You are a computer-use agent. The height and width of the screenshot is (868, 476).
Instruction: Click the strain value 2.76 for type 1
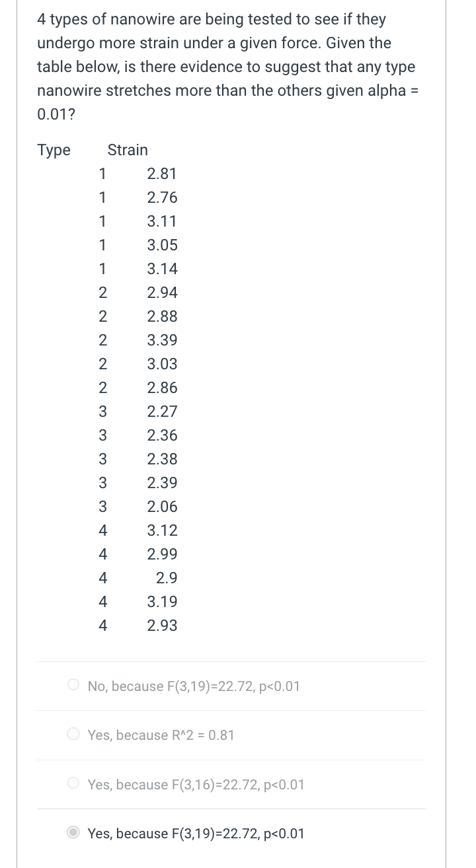click(162, 198)
